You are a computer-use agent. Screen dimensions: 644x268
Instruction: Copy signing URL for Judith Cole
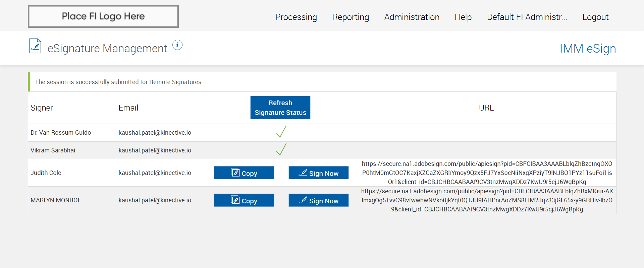click(244, 173)
